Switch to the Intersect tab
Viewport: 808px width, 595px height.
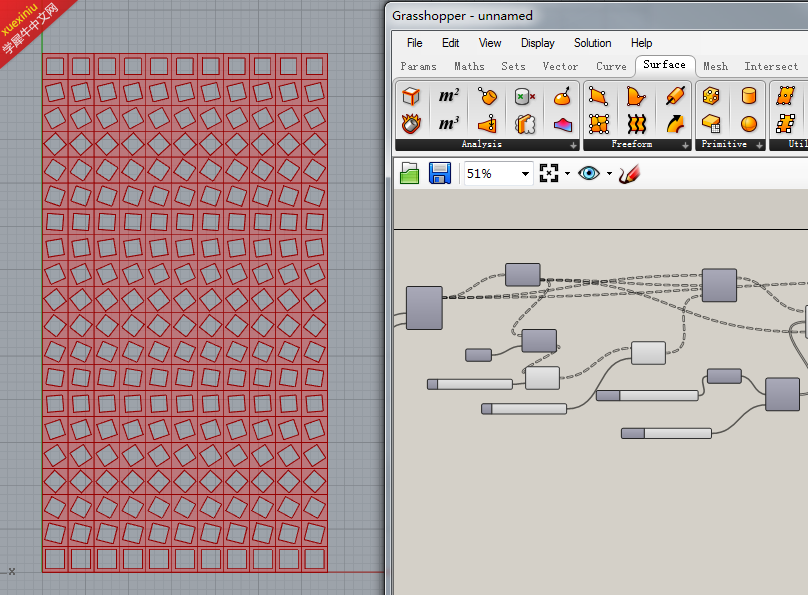click(771, 66)
